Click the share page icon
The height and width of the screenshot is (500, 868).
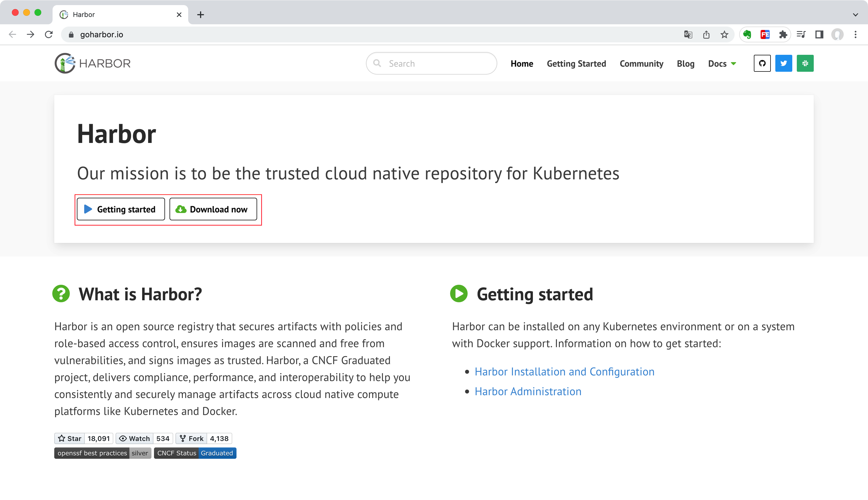coord(706,34)
